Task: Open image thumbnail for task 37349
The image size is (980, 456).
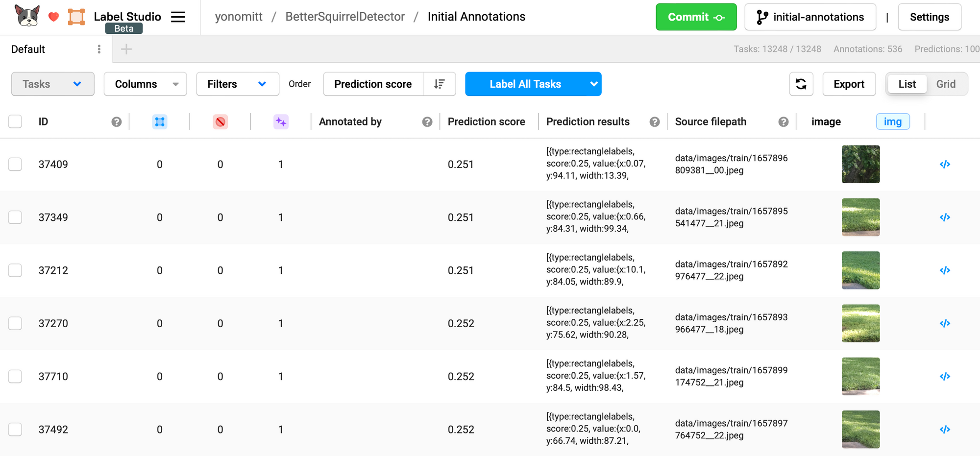Action: 860,217
